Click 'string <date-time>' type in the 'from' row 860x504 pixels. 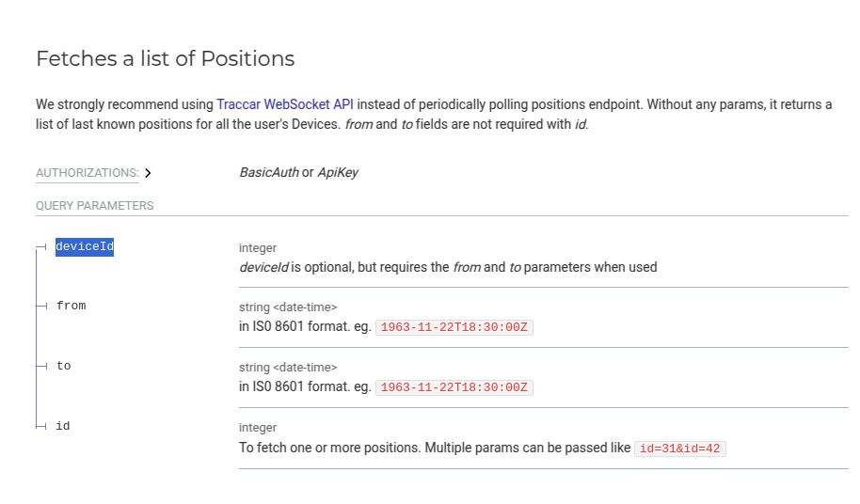click(x=288, y=307)
